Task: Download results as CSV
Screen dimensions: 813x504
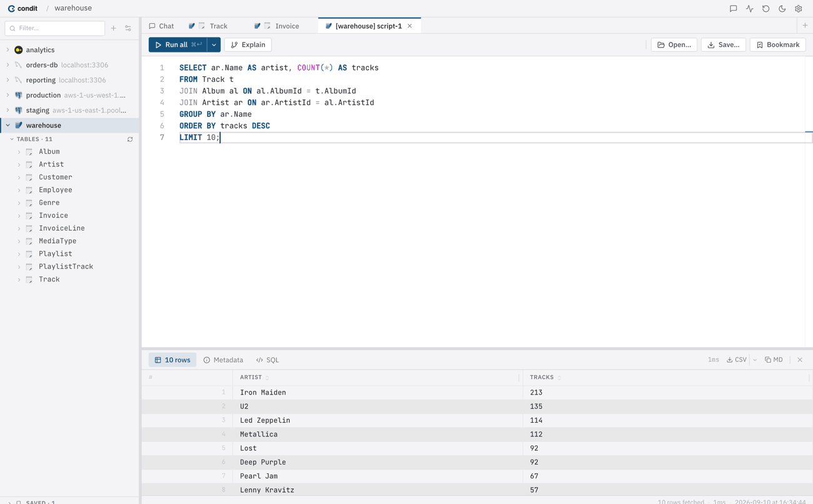Action: (x=737, y=360)
